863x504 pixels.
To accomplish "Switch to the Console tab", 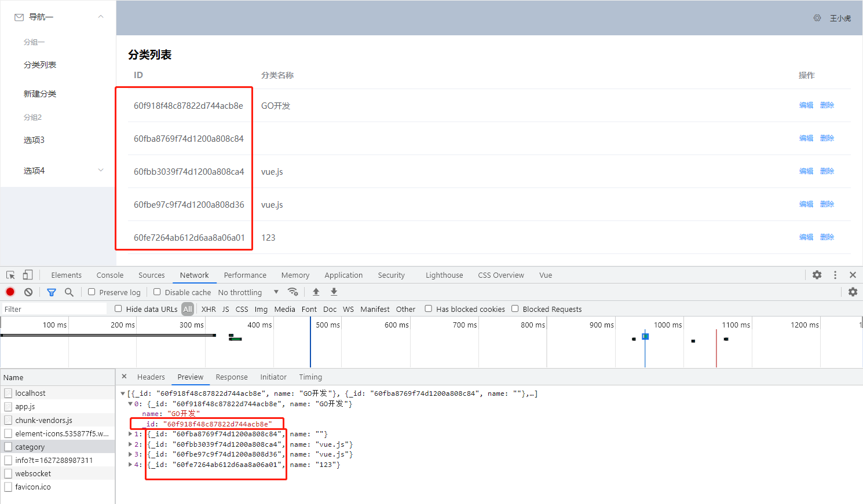I will (x=110, y=275).
